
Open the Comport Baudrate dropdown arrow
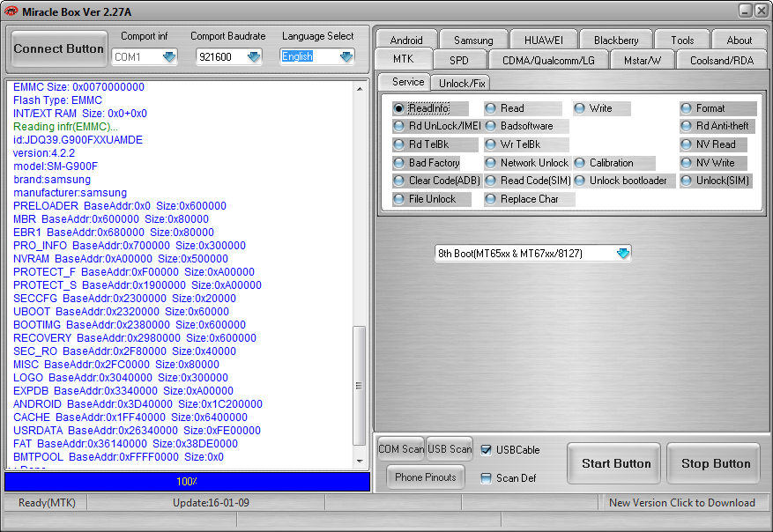254,57
